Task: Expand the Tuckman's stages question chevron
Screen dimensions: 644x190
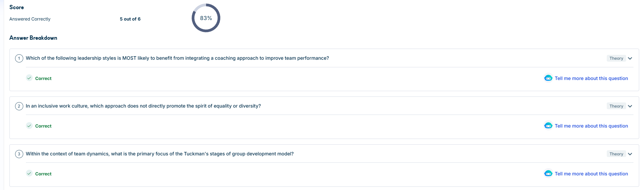Action: click(x=630, y=154)
